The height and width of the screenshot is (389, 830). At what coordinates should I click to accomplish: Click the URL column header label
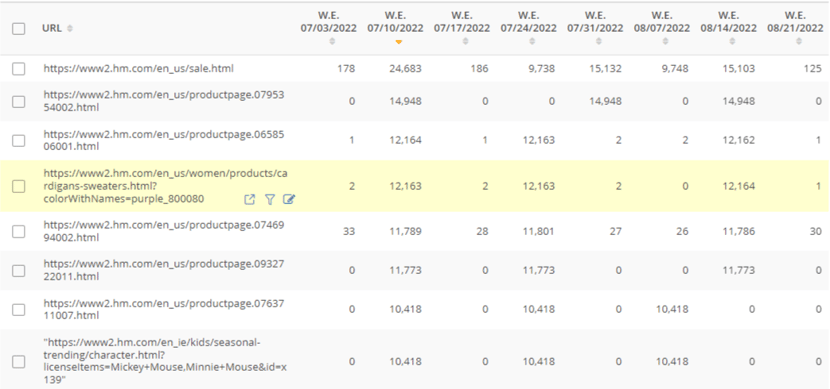click(x=52, y=28)
